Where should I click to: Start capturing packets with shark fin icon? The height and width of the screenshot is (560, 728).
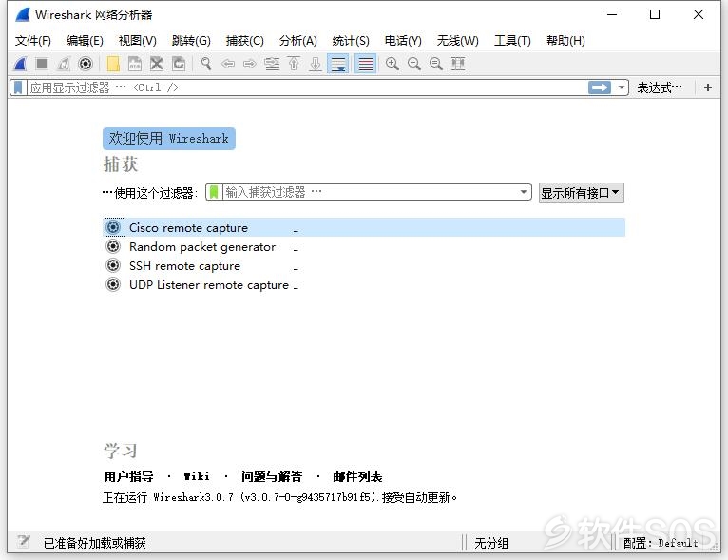tap(20, 64)
